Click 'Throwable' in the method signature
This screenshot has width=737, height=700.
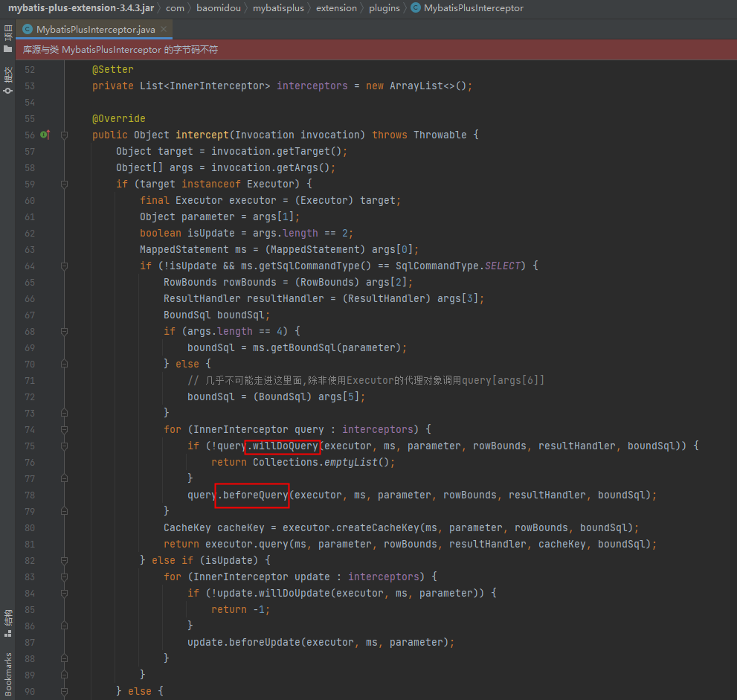(440, 135)
